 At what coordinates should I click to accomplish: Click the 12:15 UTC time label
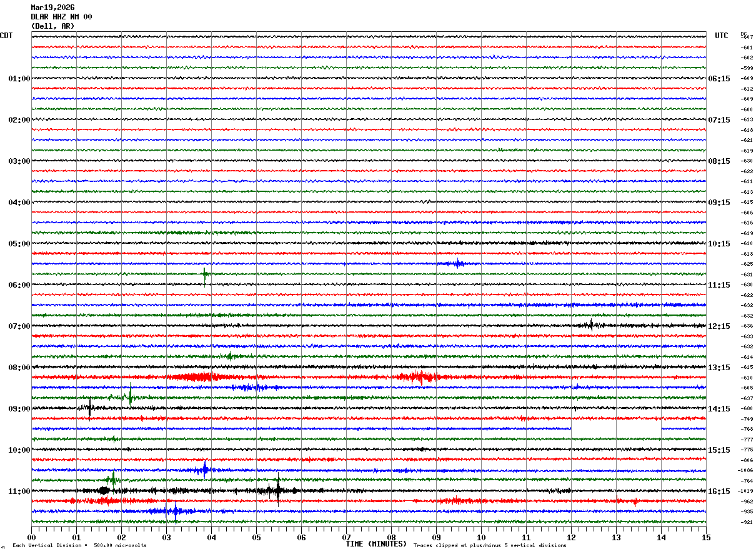click(719, 326)
